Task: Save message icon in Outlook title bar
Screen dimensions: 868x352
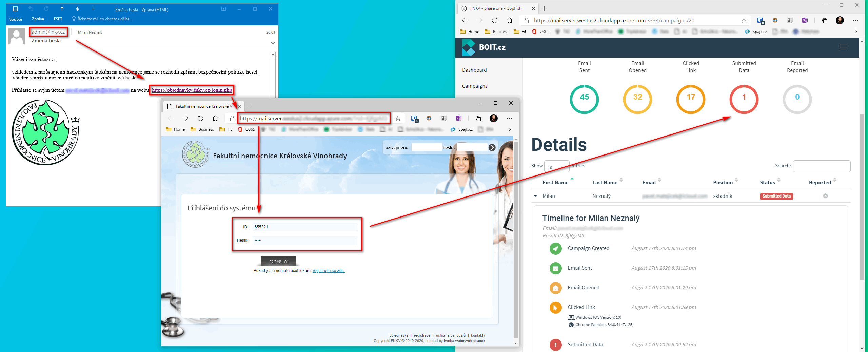Action: coord(15,9)
